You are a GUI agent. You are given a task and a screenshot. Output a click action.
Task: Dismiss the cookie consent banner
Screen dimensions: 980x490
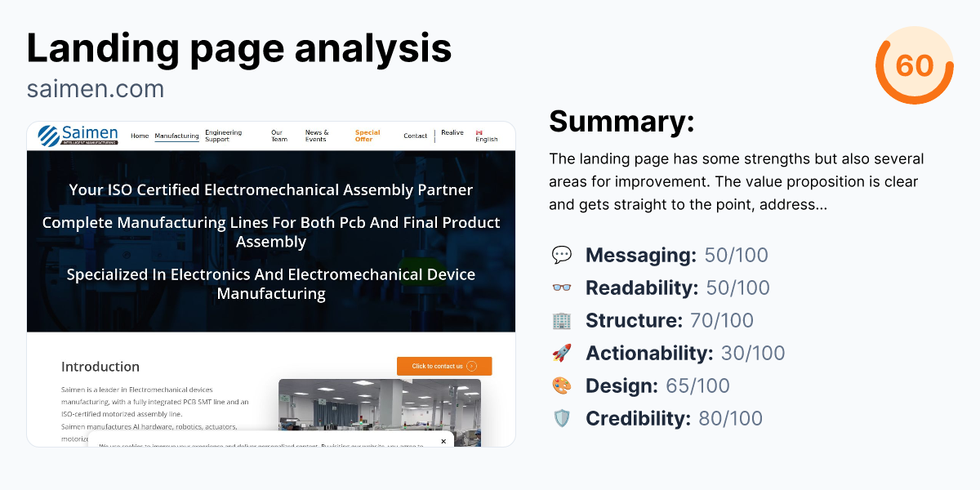(443, 440)
